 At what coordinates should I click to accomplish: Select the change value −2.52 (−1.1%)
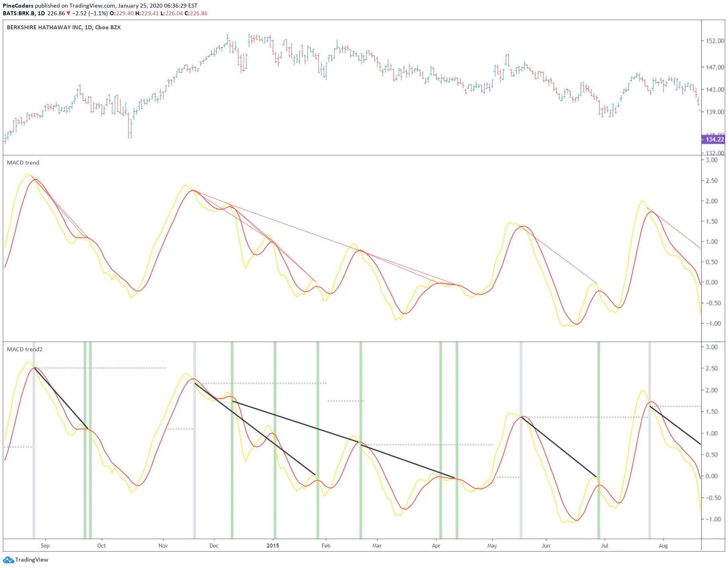point(90,13)
